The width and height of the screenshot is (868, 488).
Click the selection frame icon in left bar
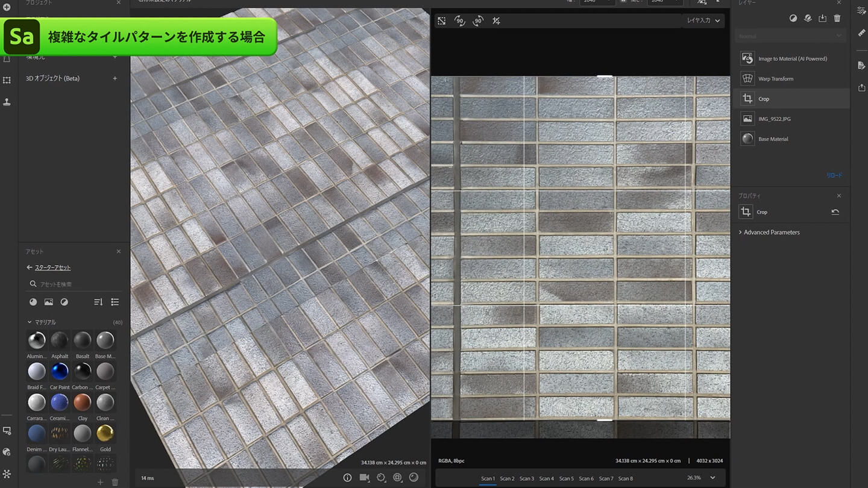[7, 80]
